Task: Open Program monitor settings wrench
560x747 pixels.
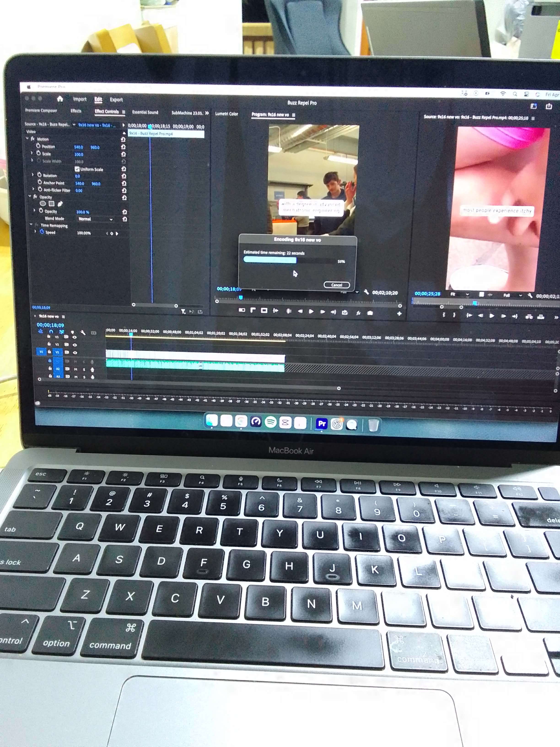Action: pyautogui.click(x=366, y=292)
